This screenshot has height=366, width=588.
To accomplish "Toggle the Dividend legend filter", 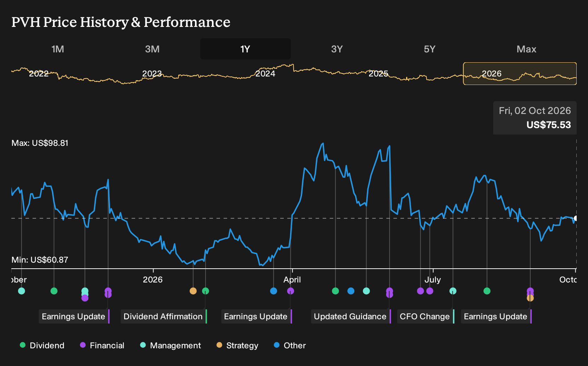I will coord(42,345).
